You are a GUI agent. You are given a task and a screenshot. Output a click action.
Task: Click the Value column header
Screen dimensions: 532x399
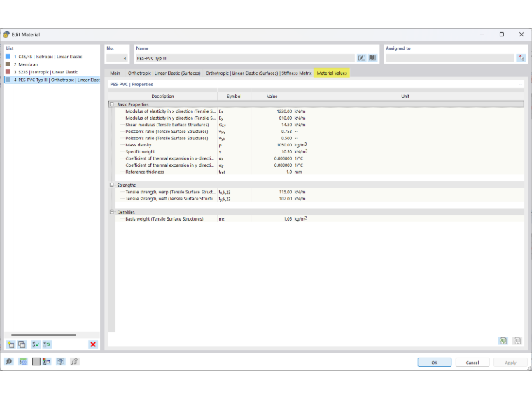tap(272, 97)
